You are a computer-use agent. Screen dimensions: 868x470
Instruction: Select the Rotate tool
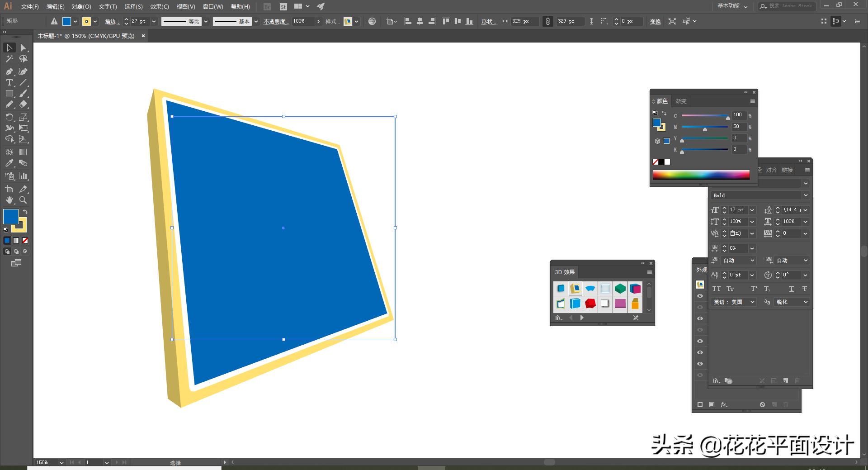(9, 117)
